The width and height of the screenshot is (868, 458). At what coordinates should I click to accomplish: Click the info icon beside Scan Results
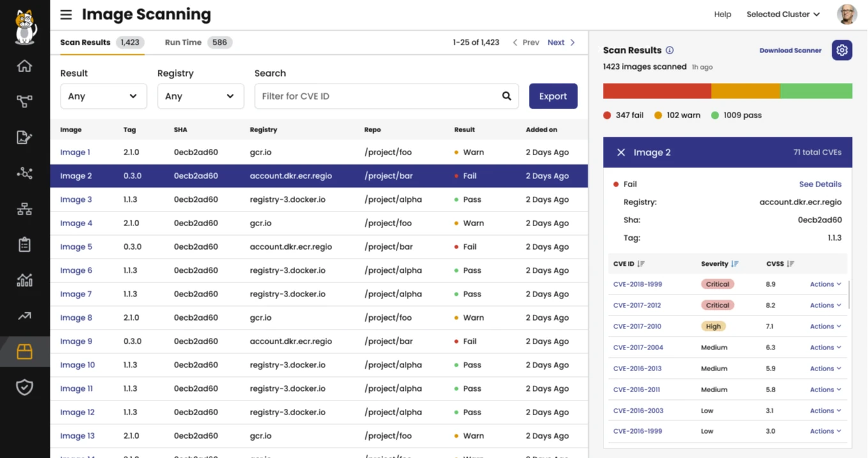click(x=669, y=50)
